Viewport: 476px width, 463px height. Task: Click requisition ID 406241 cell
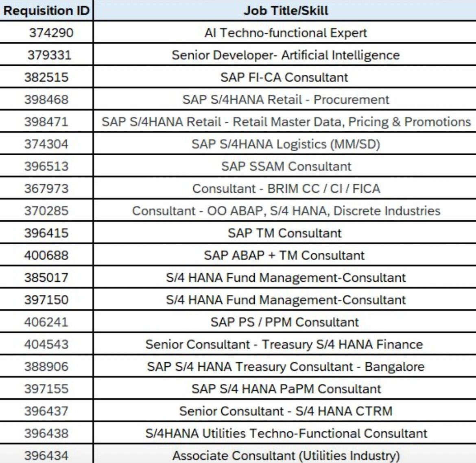click(46, 322)
